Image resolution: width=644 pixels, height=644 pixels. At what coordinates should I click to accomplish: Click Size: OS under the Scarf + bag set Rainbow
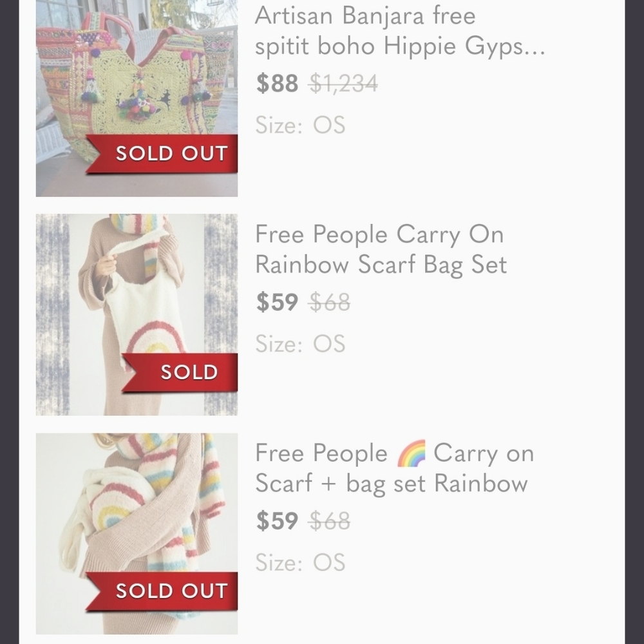[300, 563]
